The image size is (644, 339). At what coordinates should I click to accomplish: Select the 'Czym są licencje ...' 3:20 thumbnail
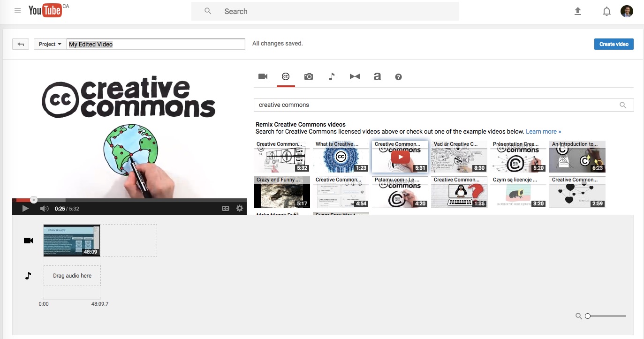coord(518,192)
